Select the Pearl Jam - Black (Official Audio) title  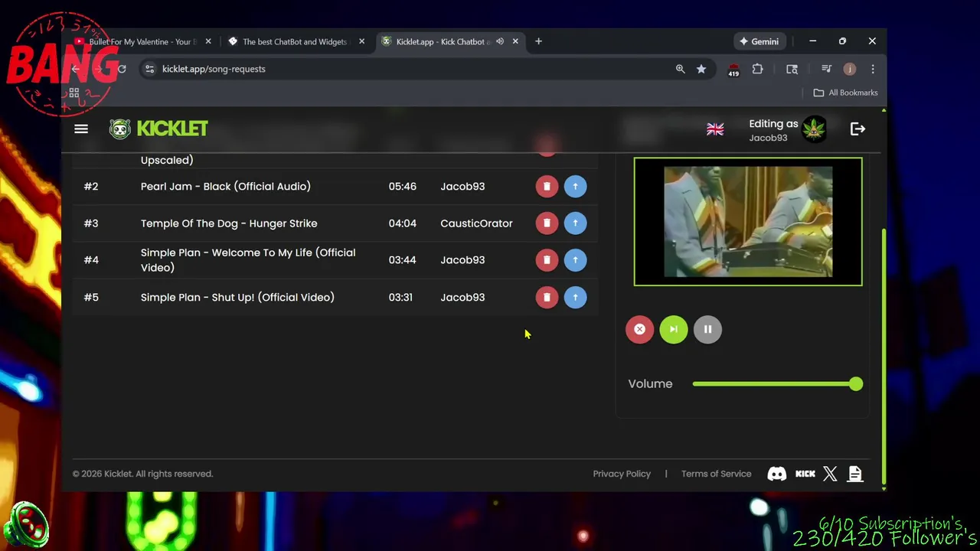(226, 186)
